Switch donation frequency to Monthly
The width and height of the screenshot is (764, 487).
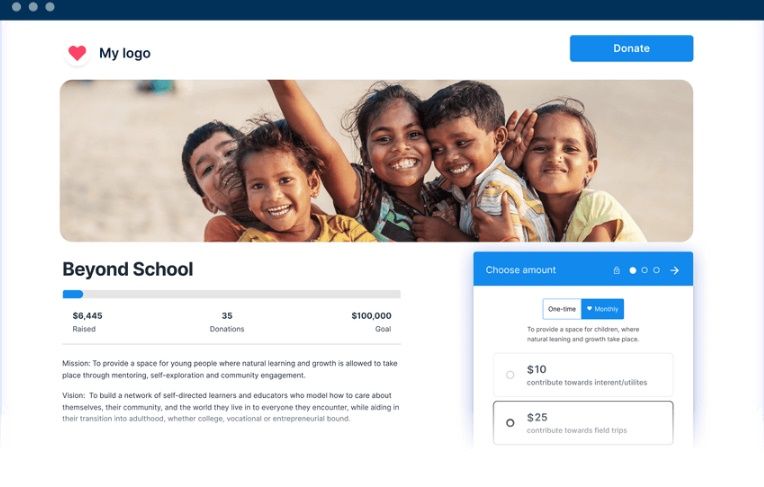pyautogui.click(x=602, y=309)
